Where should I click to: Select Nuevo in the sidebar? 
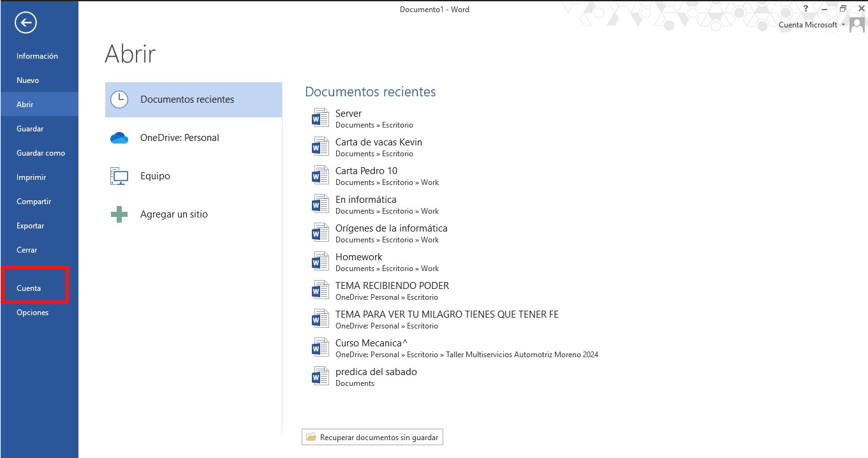[x=28, y=80]
